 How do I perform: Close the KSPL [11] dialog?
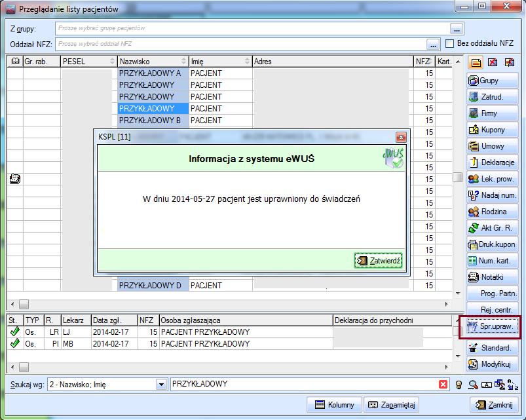[401, 137]
